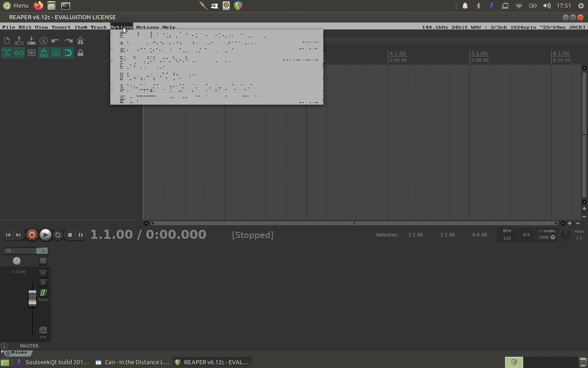The image size is (588, 368).
Task: Click horizontal zoom in plus button
Action: click(570, 223)
